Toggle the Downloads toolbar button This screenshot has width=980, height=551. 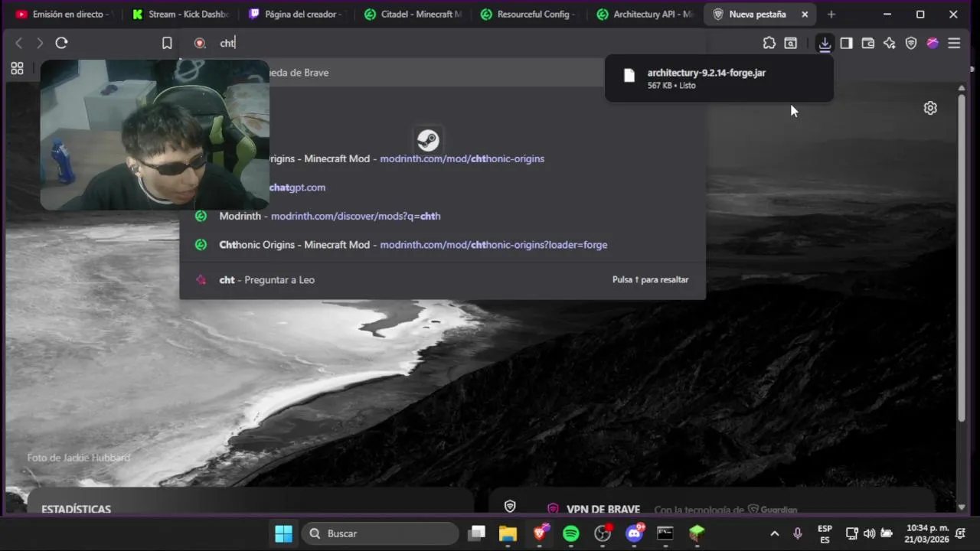coord(825,44)
